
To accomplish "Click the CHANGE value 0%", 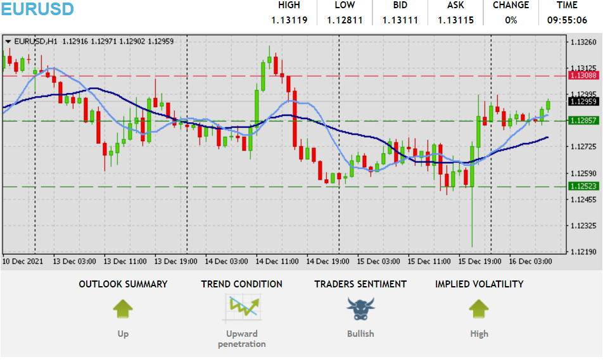I will (x=511, y=20).
